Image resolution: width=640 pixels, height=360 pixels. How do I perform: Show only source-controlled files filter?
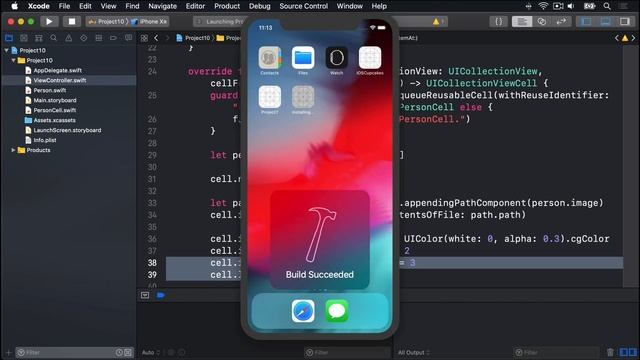(x=128, y=352)
